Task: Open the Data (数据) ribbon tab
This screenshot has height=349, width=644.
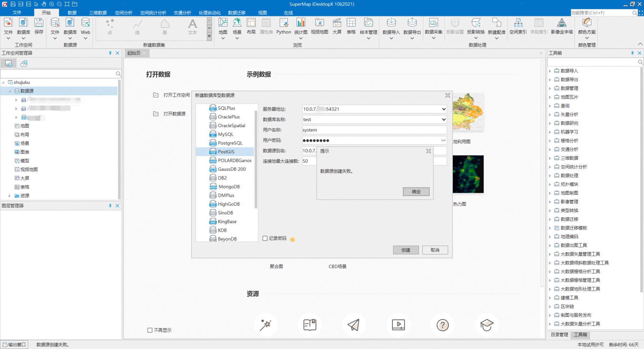Action: point(72,13)
